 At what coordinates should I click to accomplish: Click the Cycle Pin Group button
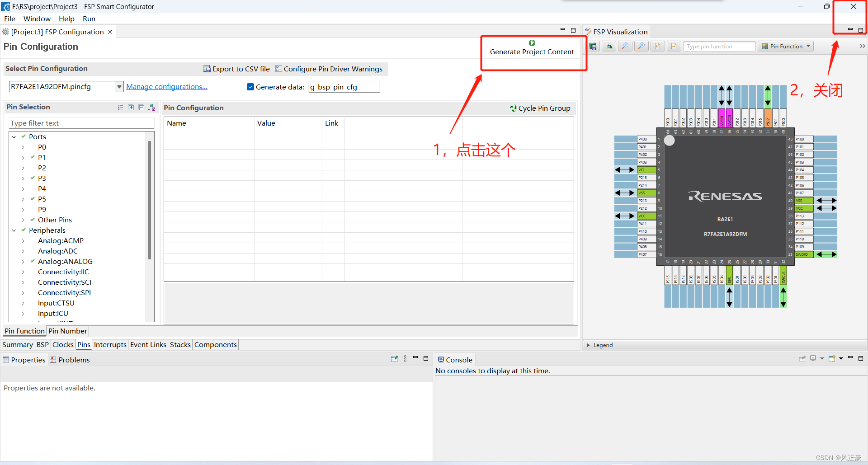(540, 108)
